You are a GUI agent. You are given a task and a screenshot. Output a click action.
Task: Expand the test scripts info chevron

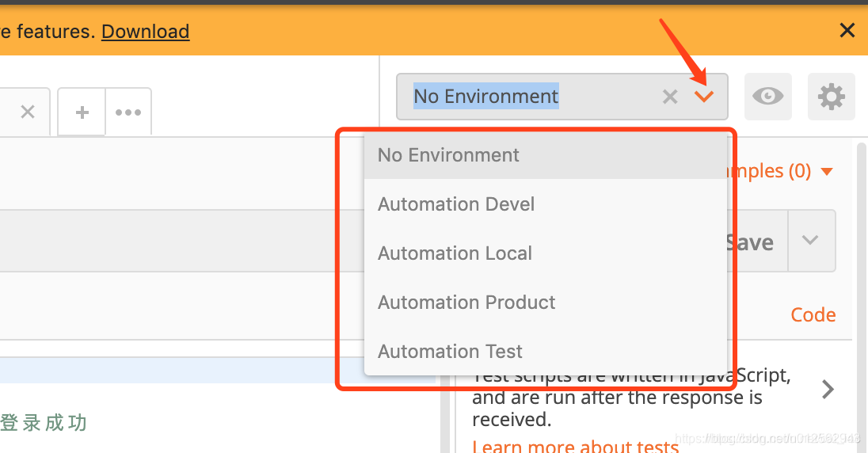pyautogui.click(x=828, y=390)
